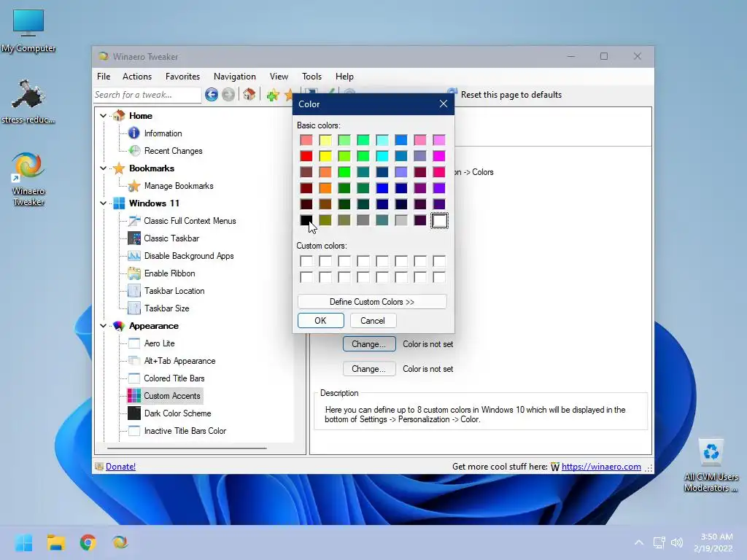The height and width of the screenshot is (560, 747).
Task: Open File Explorer from the taskbar
Action: 55,542
